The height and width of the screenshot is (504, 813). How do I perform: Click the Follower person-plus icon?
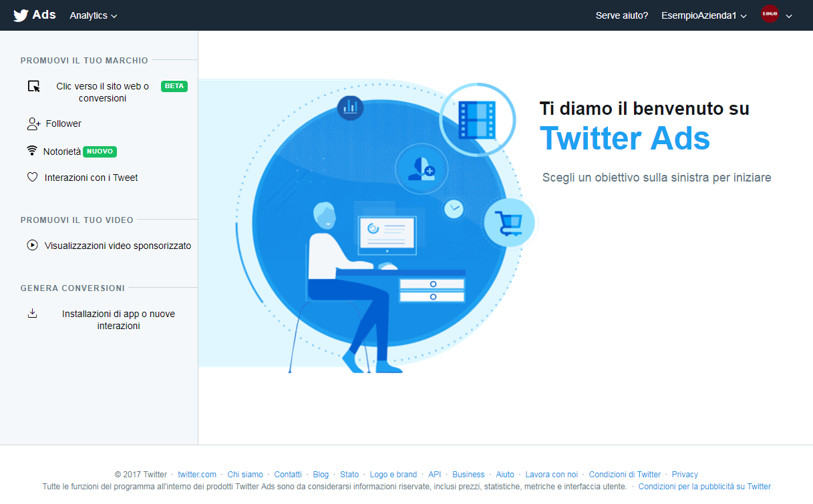coord(34,123)
